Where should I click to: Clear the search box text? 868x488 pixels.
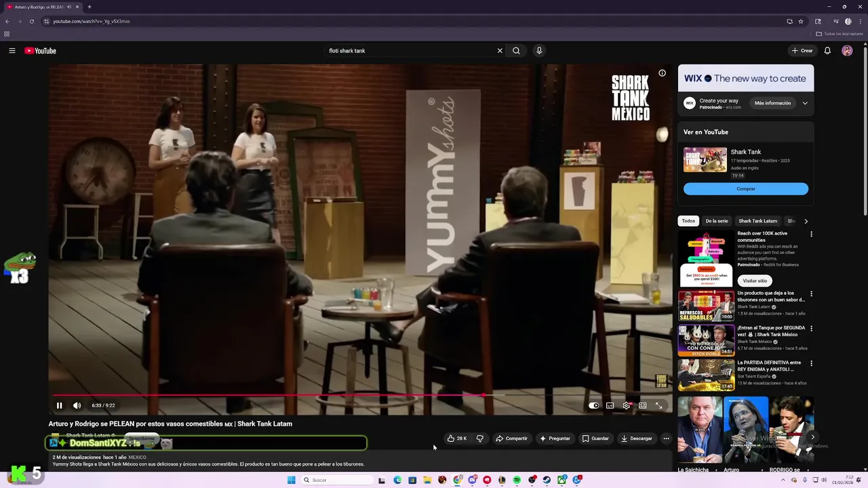point(500,51)
